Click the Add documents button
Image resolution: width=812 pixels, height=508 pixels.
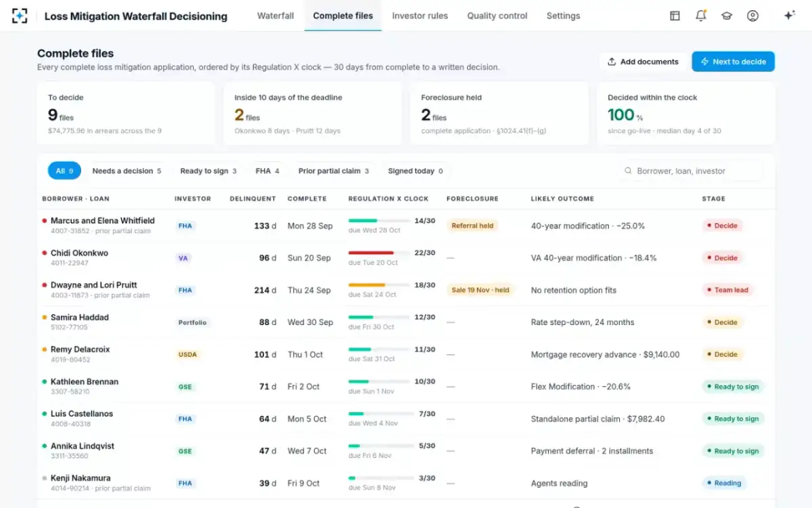643,62
